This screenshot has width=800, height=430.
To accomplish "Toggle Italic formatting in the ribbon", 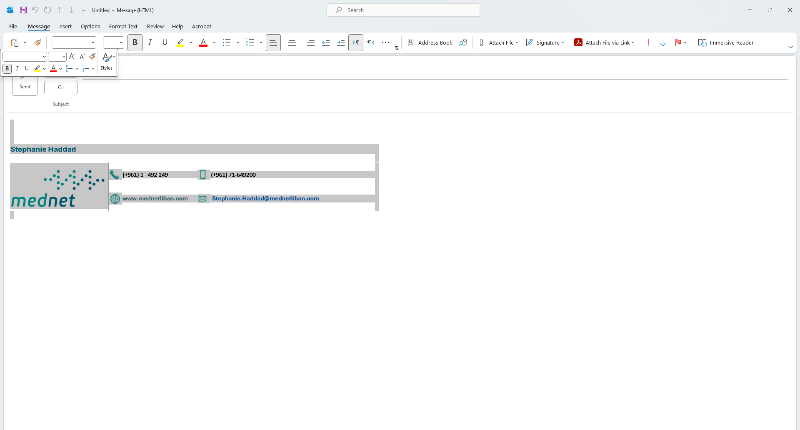I will pos(150,43).
